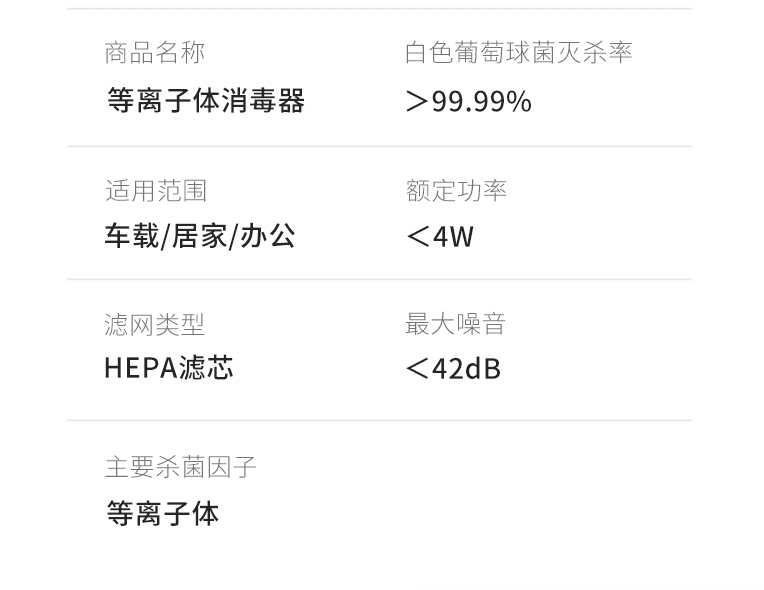Screen dimensions: 764x590
Task: Click the 额定功率 label
Action: [456, 190]
